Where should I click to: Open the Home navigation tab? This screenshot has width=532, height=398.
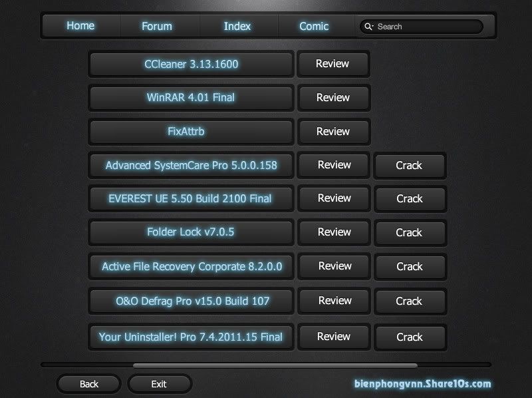tap(80, 26)
